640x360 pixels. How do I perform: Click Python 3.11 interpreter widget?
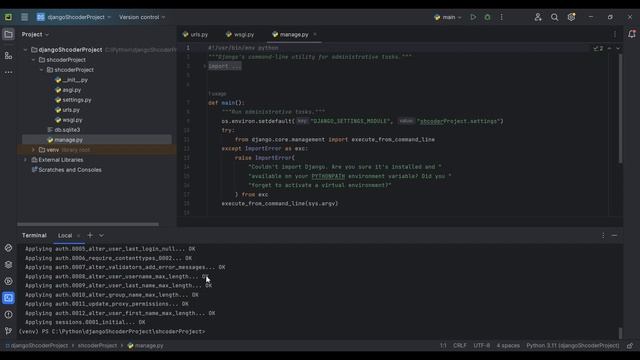coord(573,346)
